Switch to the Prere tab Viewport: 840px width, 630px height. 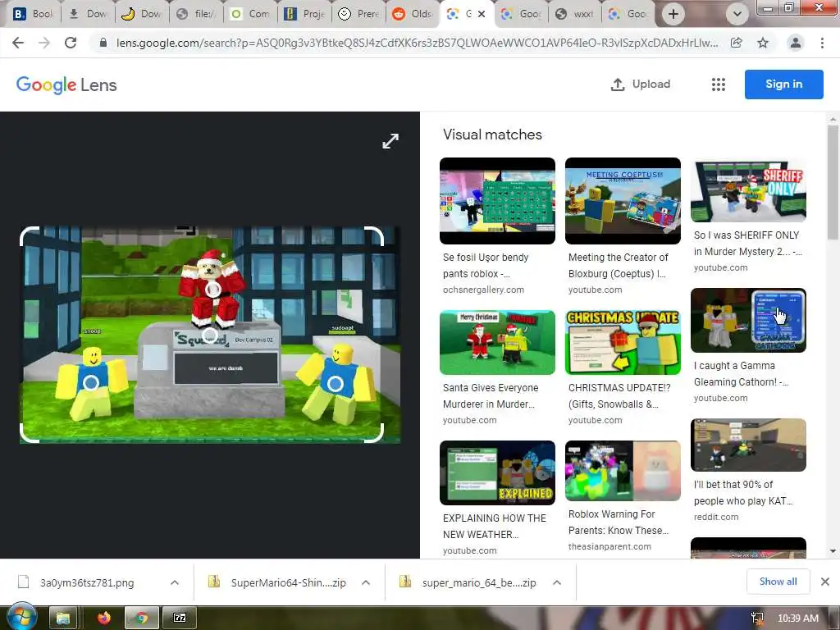point(358,14)
